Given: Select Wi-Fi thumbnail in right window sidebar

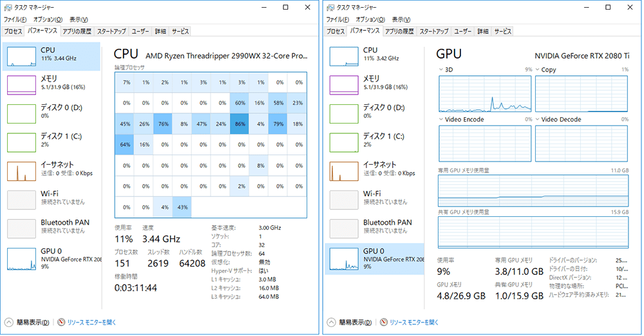Looking at the screenshot, I should [344, 200].
